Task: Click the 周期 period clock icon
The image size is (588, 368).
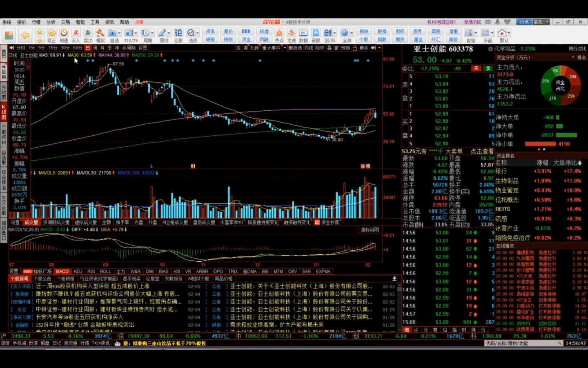Action: [x=145, y=33]
